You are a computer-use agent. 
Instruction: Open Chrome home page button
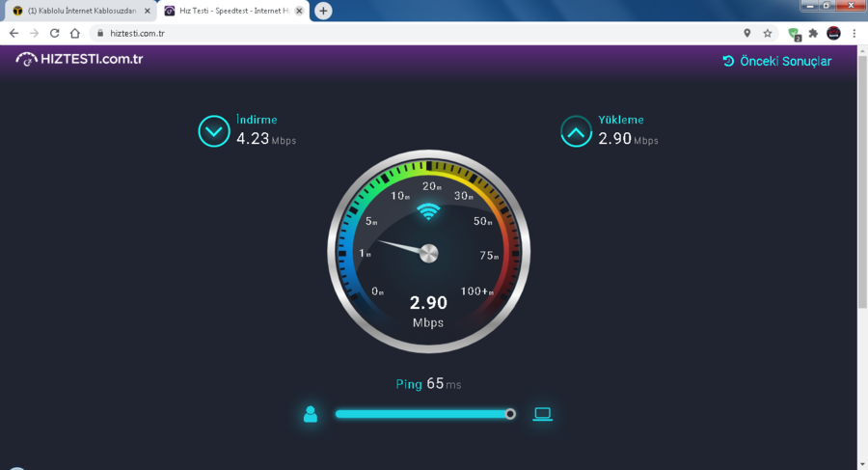(x=74, y=33)
